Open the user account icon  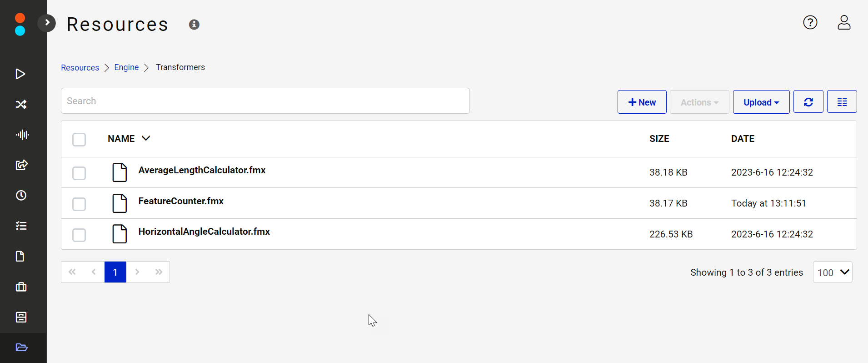click(x=844, y=22)
